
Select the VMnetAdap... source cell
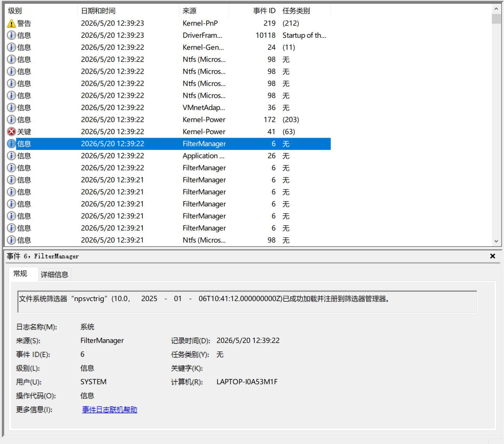click(204, 107)
